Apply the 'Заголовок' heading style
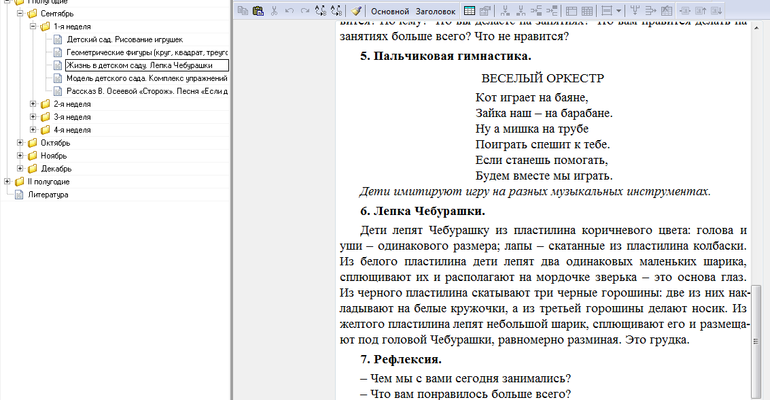Viewport: 770px width, 400px height. pyautogui.click(x=439, y=10)
